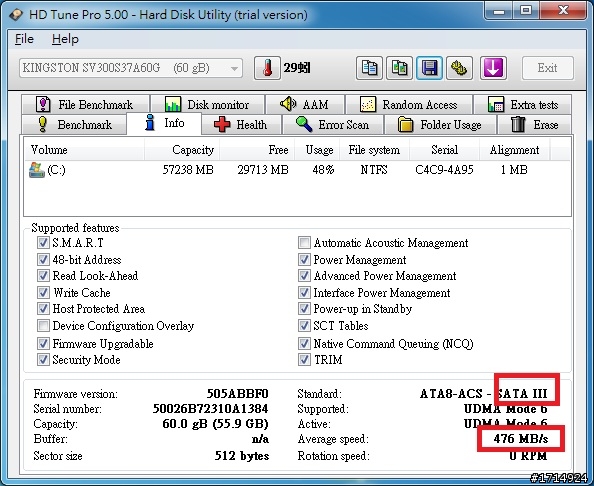The height and width of the screenshot is (486, 594).
Task: Click the 57238 MB capacity cell
Action: [x=188, y=170]
